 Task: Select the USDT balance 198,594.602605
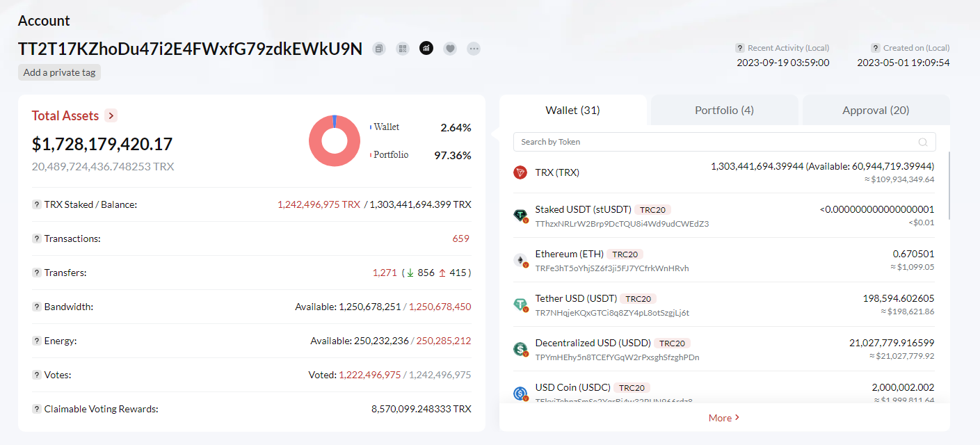[x=899, y=298]
